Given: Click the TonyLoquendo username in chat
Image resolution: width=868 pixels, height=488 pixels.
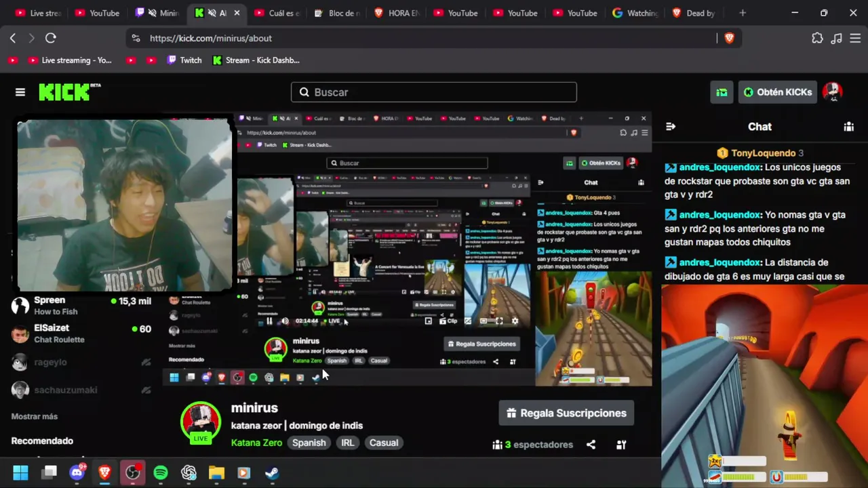Looking at the screenshot, I should pos(763,153).
